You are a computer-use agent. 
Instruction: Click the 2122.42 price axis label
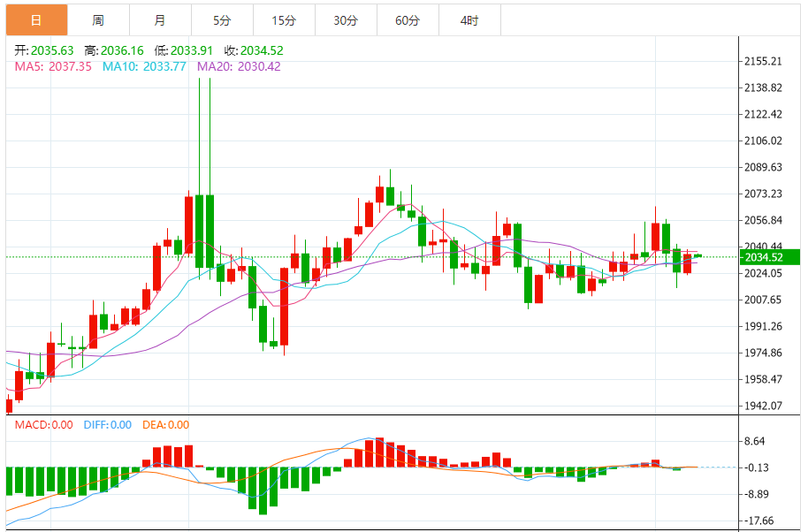click(763, 114)
